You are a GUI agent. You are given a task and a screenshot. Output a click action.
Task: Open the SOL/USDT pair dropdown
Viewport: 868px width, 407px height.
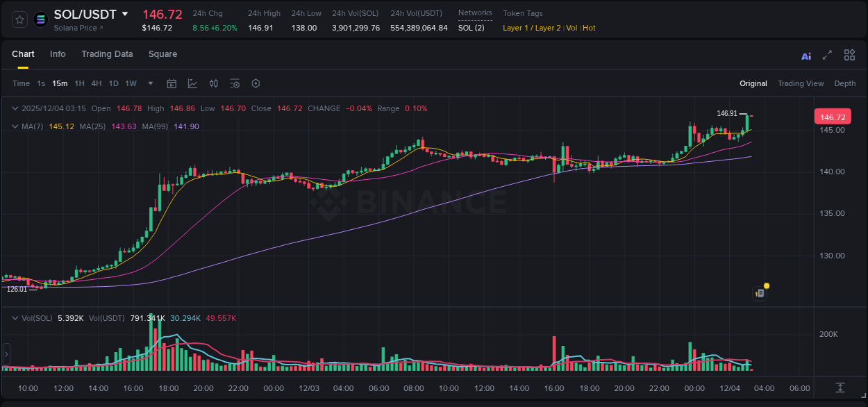(x=125, y=13)
